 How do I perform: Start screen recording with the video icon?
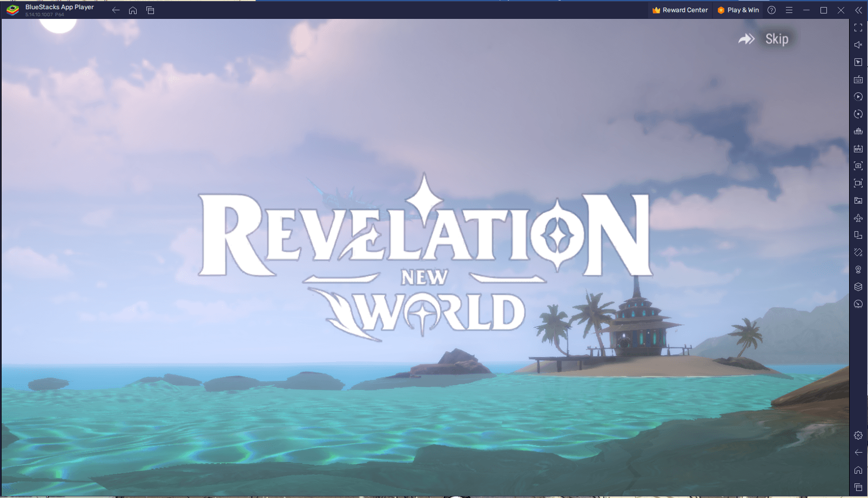tap(858, 183)
